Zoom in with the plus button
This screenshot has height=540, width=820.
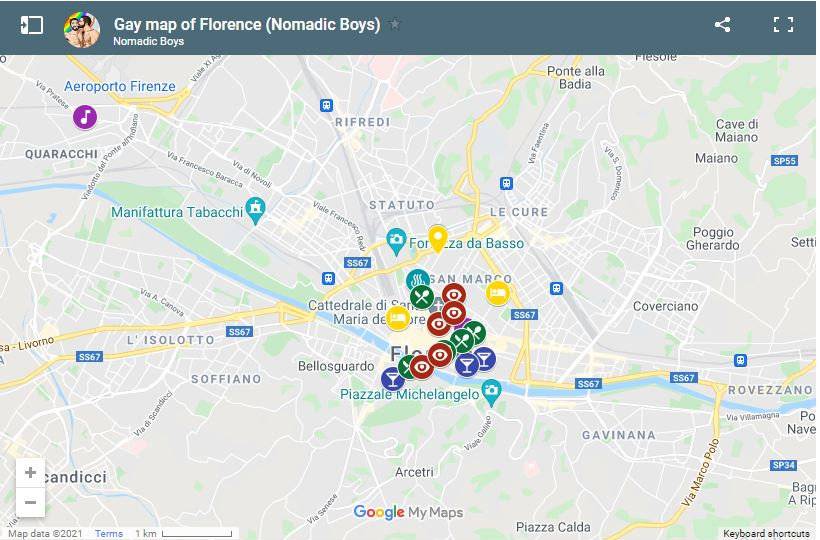(30, 473)
